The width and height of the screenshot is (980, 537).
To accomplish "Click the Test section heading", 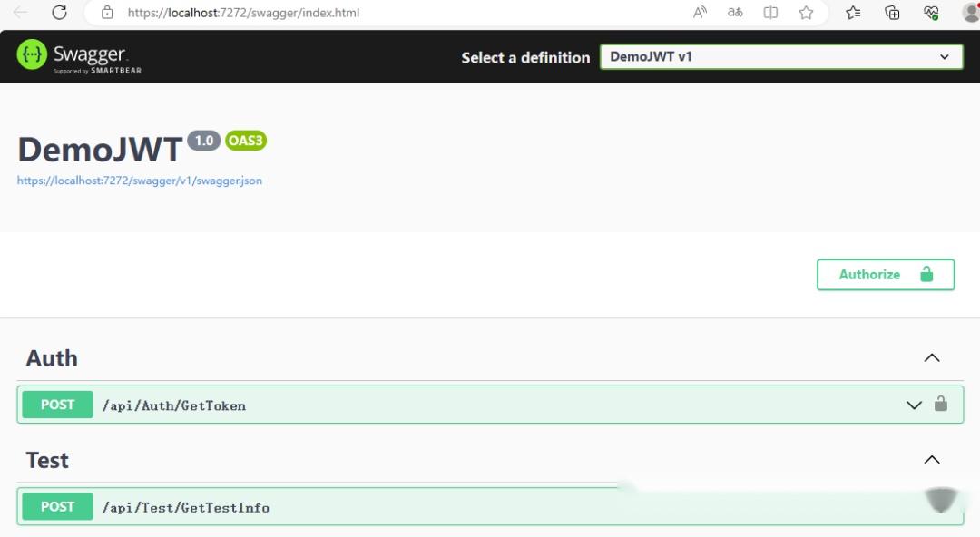I will [x=47, y=460].
